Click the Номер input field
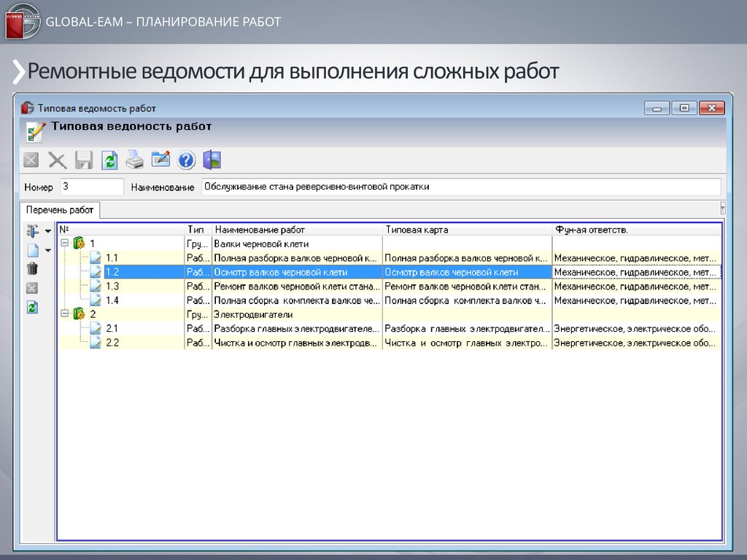This screenshot has width=747, height=560. pyautogui.click(x=91, y=187)
